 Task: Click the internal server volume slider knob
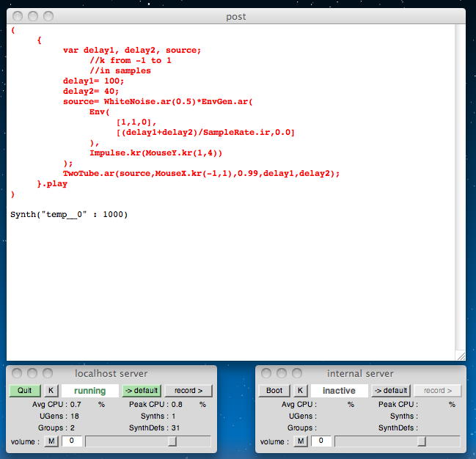pos(422,441)
